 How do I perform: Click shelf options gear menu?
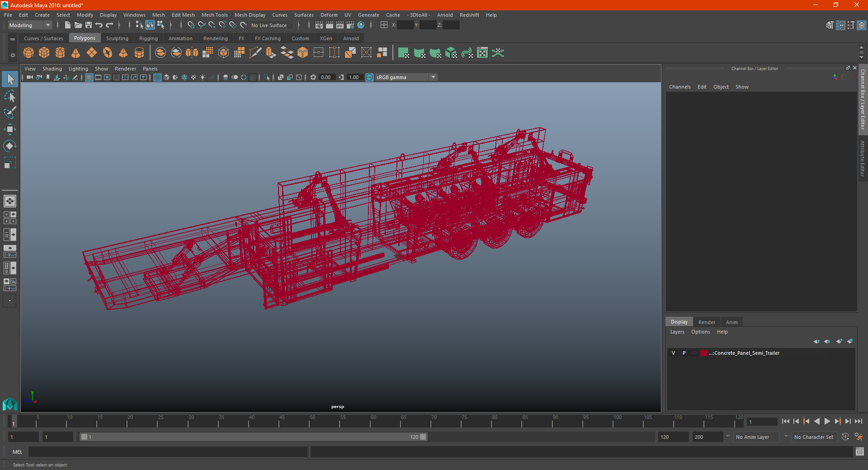(13, 55)
